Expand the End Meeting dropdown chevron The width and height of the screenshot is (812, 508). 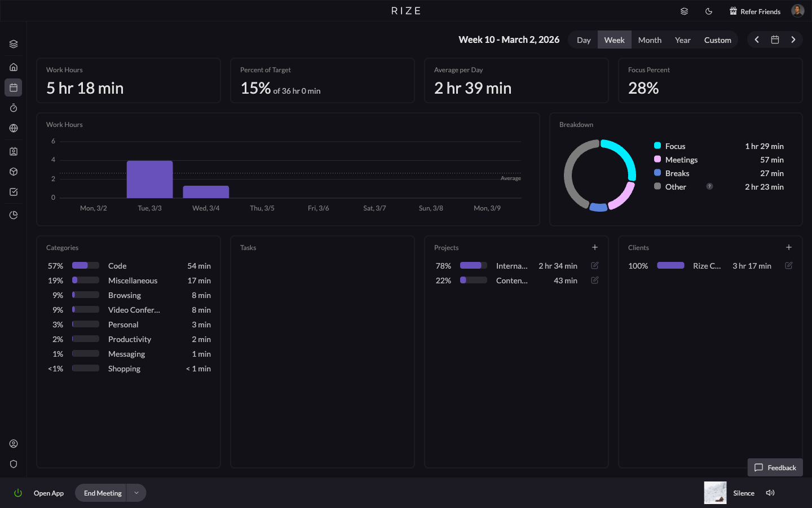click(136, 493)
